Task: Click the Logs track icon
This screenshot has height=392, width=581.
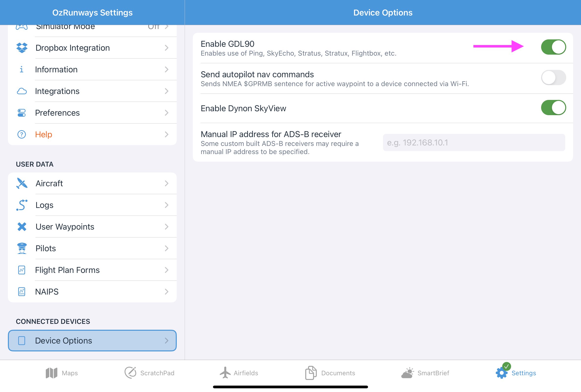Action: 22,205
